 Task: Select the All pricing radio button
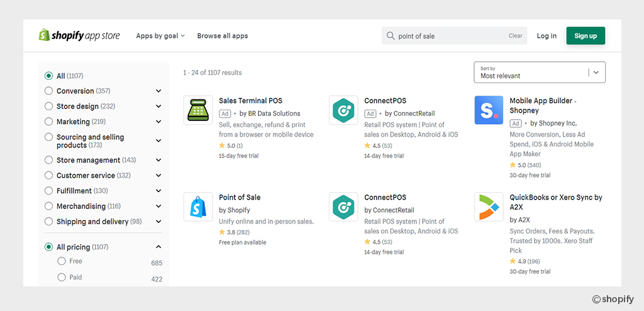(x=48, y=247)
